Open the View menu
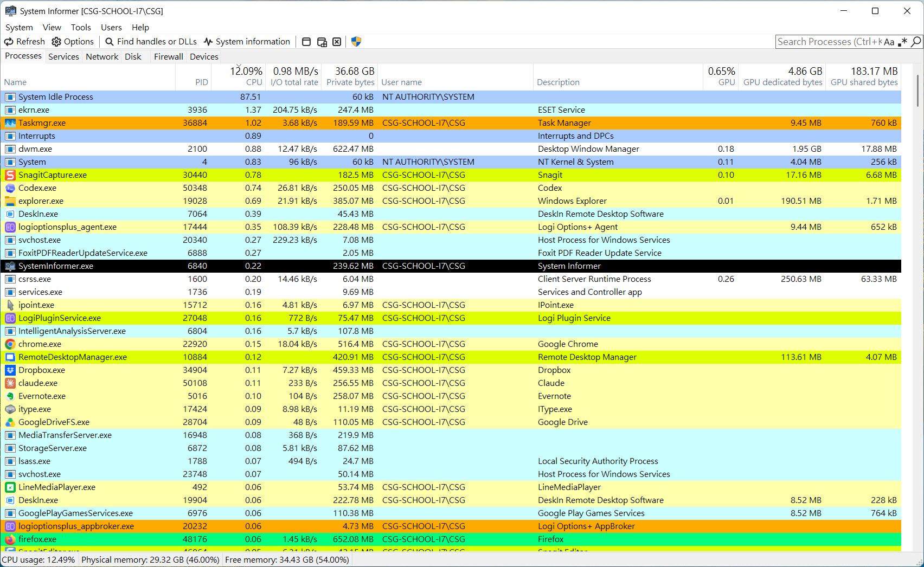Screen dimensions: 924x567 point(52,28)
